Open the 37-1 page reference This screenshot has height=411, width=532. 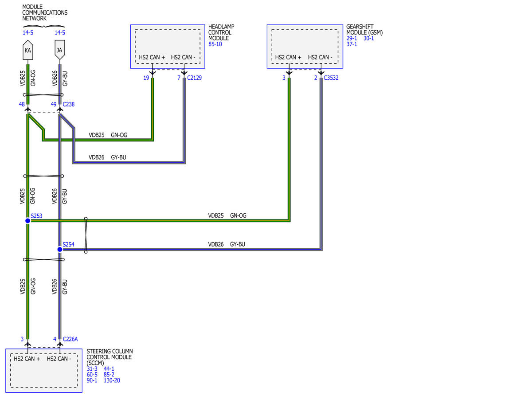click(352, 44)
